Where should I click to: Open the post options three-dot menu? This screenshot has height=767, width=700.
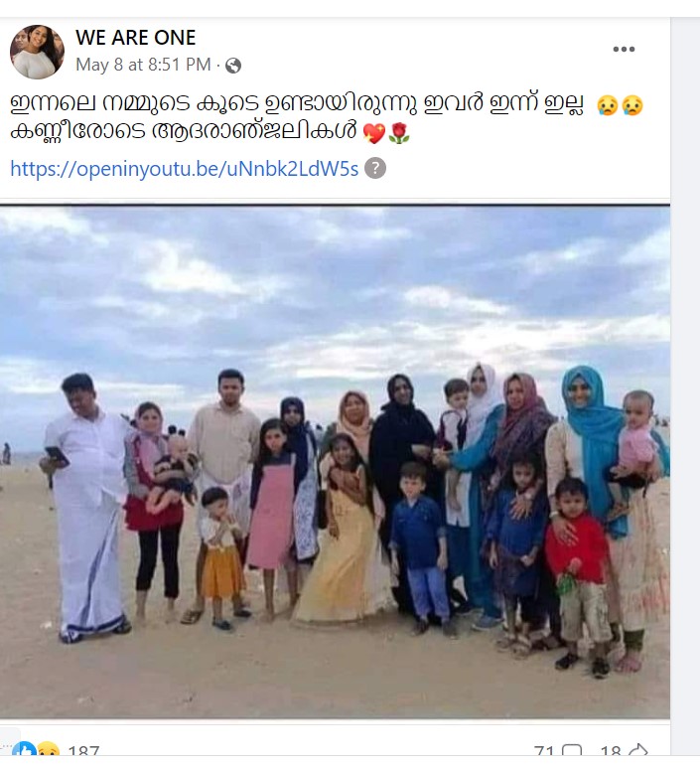pos(624,49)
